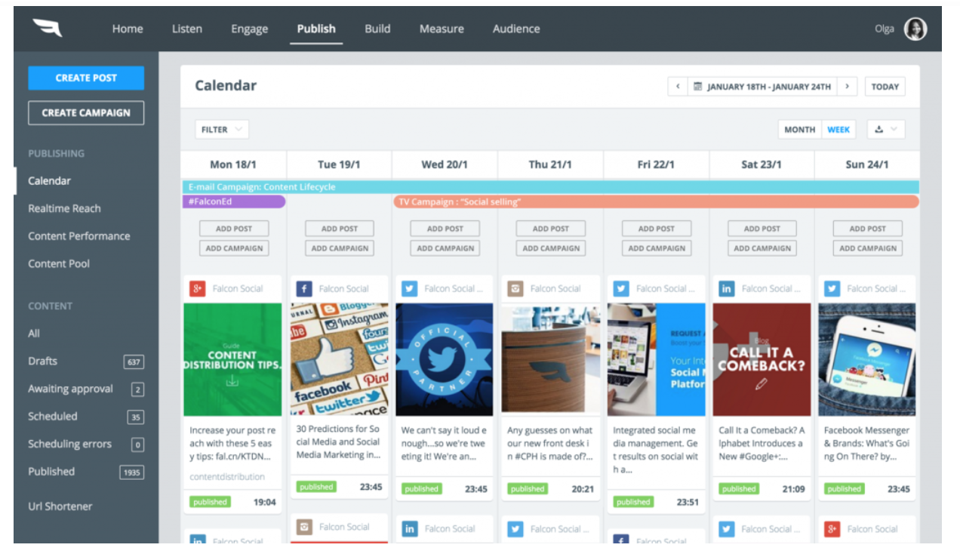Open Twitter Official Partner thumbnail

click(445, 360)
